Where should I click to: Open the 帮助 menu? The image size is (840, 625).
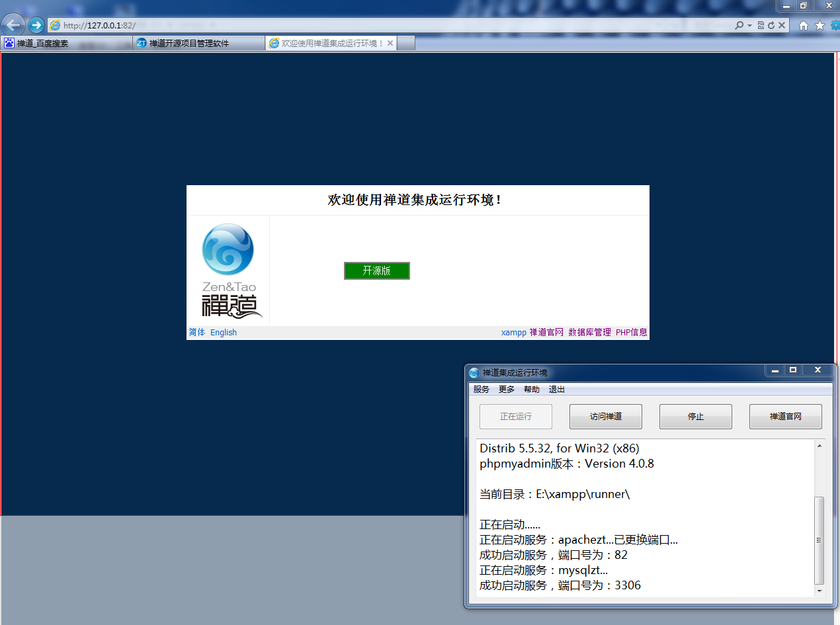[x=532, y=390]
